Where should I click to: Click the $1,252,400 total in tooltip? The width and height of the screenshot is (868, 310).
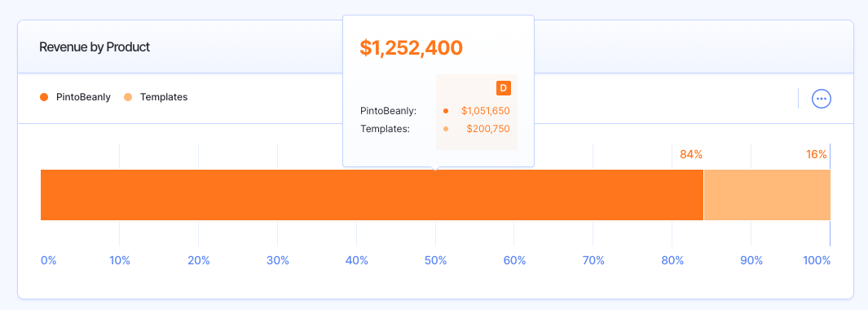coord(411,47)
